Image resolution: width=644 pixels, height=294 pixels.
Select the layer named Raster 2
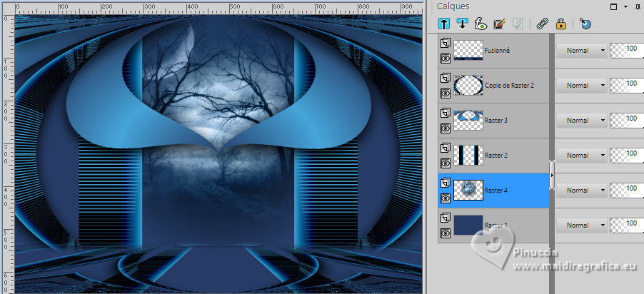pyautogui.click(x=495, y=156)
